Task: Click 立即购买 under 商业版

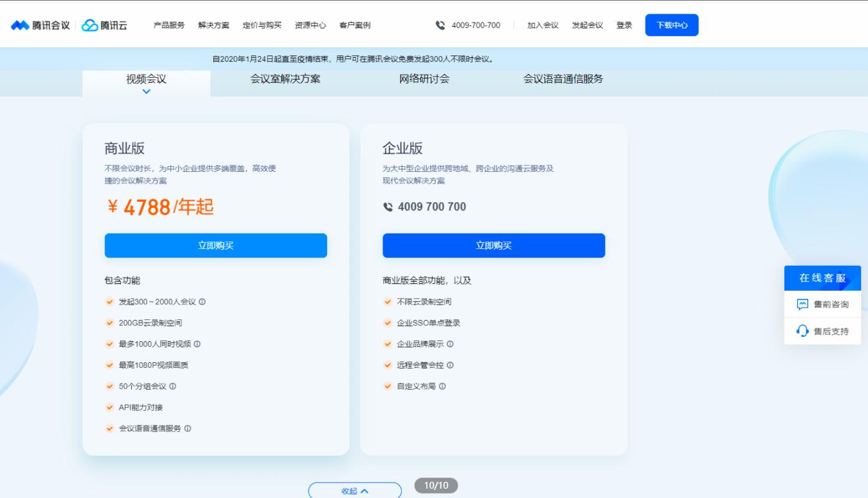Action: 216,245
